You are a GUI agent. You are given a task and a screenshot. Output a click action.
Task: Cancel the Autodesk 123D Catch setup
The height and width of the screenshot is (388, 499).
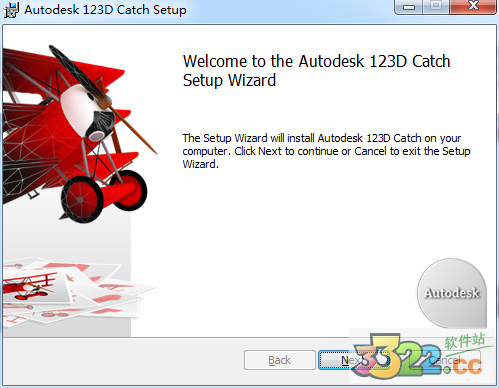(445, 360)
